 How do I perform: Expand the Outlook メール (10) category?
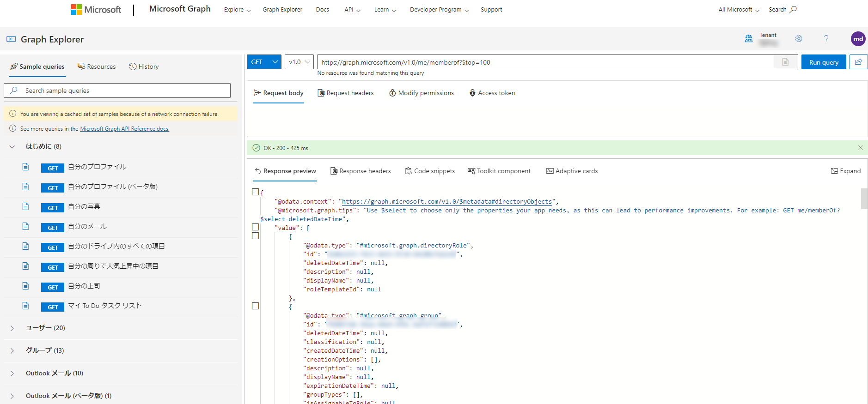click(x=12, y=374)
